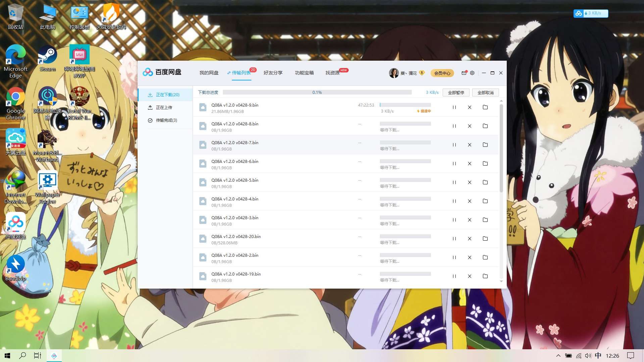Viewport: 644px width, 362px height.
Task: Click the 中 input method indicator
Action: pos(598,356)
